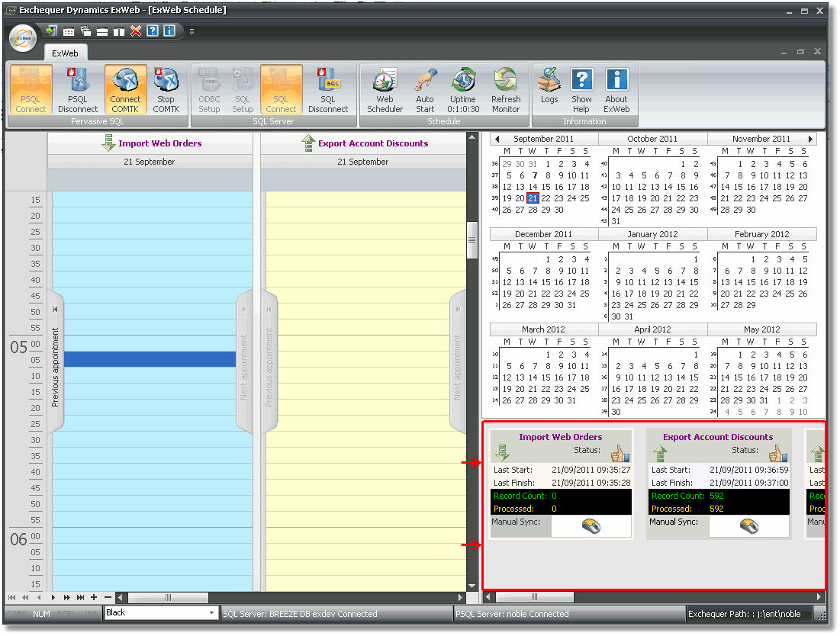Start Manual Sync for Import Web Orders
The height and width of the screenshot is (636, 840).
(591, 526)
